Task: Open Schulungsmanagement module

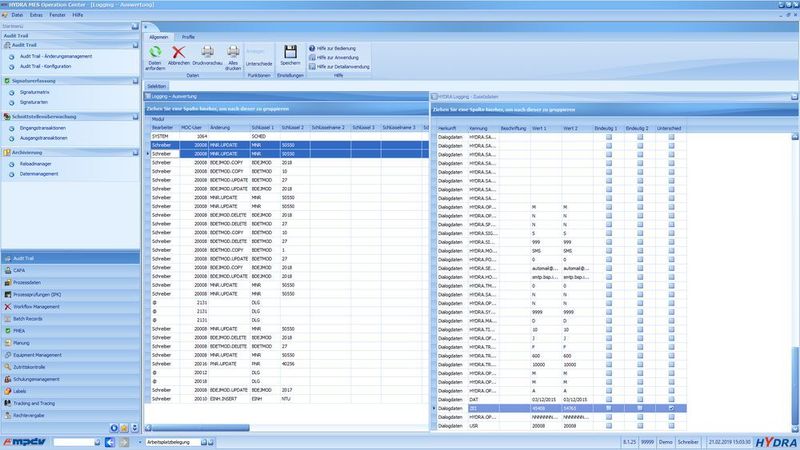Action: coord(70,379)
